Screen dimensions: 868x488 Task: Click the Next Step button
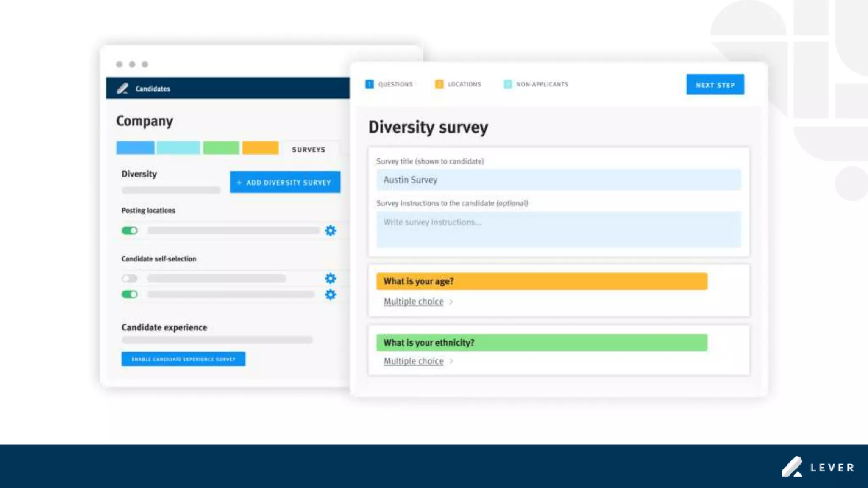[715, 85]
